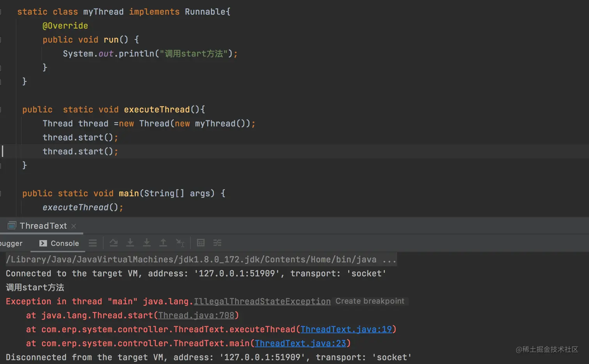Click the Step Out upward arrow icon
This screenshot has width=589, height=364.
pyautogui.click(x=163, y=243)
